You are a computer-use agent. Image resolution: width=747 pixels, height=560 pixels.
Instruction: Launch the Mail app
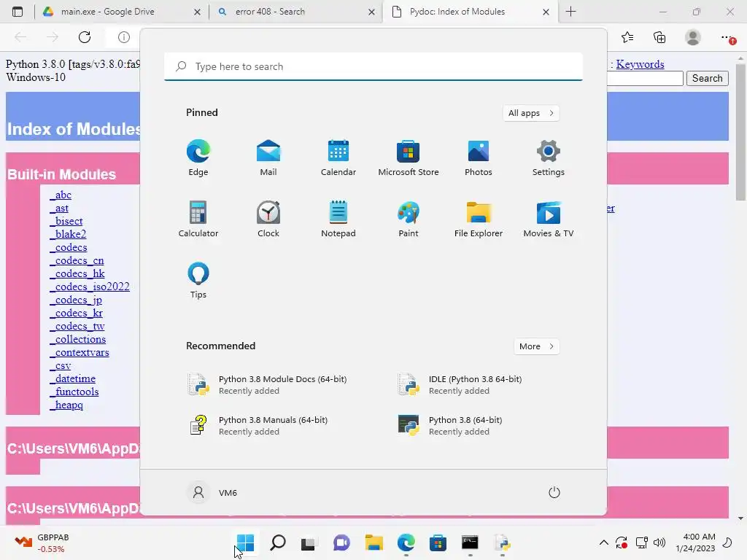click(x=268, y=157)
